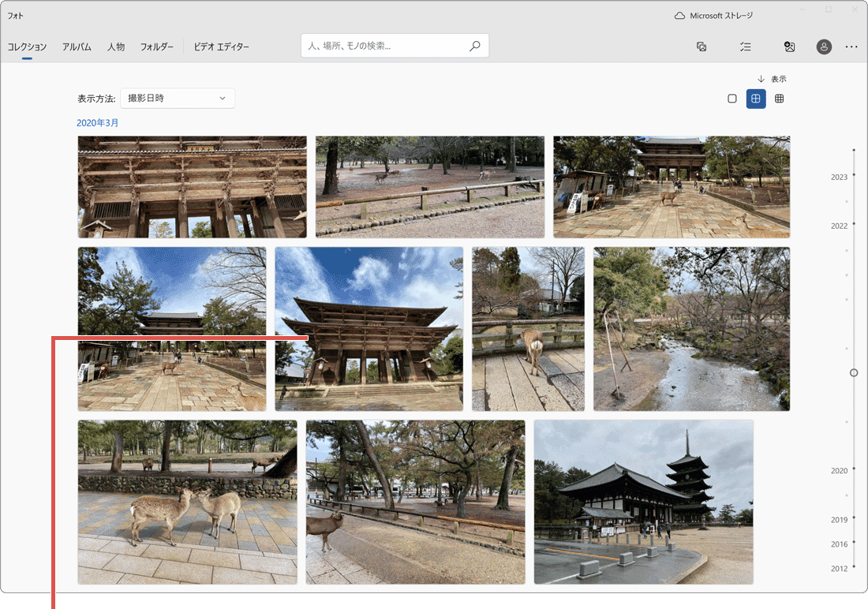Screen dimensions: 868x609
Task: Open the 撮影日時 display method dropdown
Action: pos(178,98)
